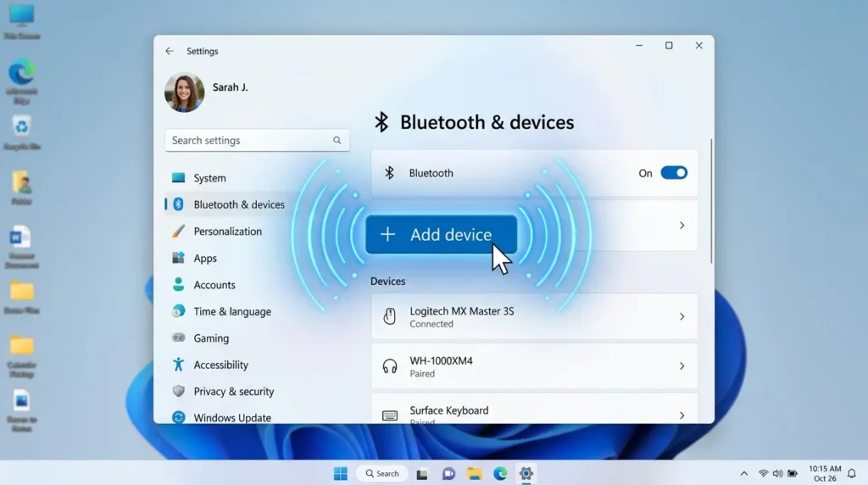The height and width of the screenshot is (485, 868).
Task: Click the Bluetooth icon in toggle row
Action: 389,173
